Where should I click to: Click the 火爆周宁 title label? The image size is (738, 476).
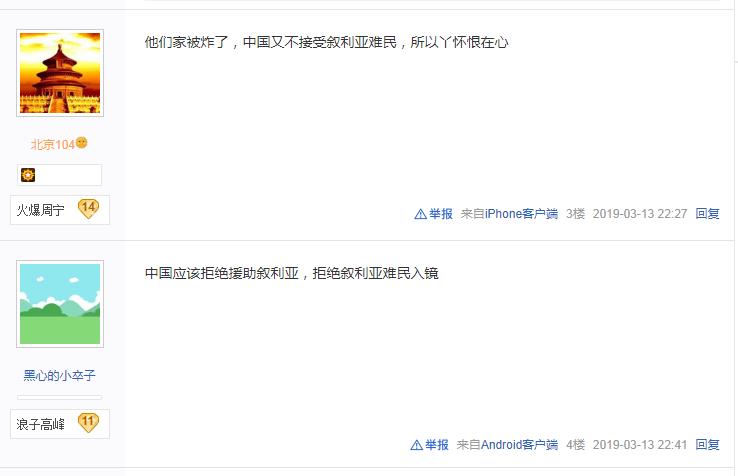tap(40, 210)
